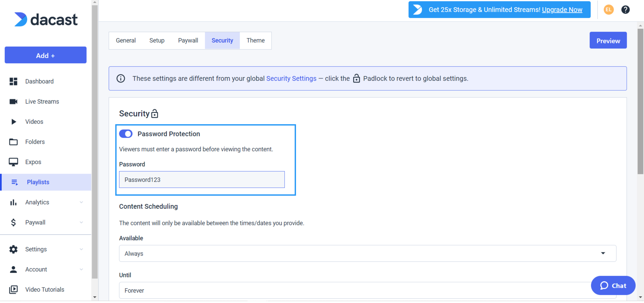This screenshot has width=644, height=303.
Task: Follow the Upgrade Now link
Action: point(562,10)
